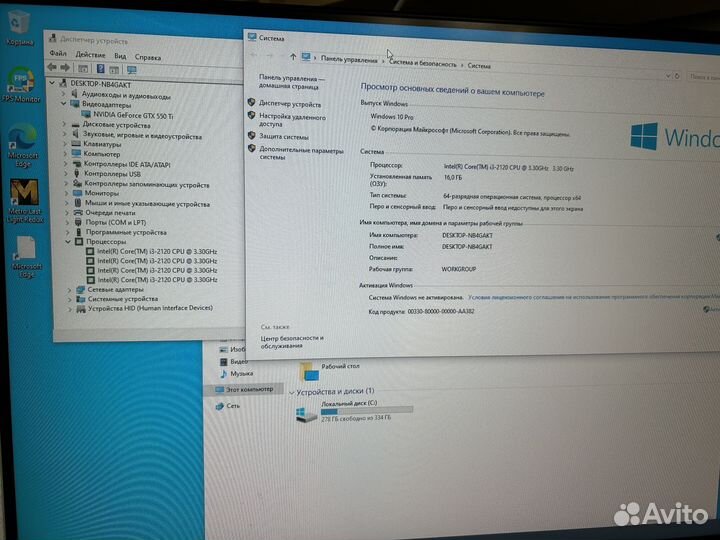The image size is (720, 540).
Task: Select Компьютер tree item
Action: pos(101,154)
